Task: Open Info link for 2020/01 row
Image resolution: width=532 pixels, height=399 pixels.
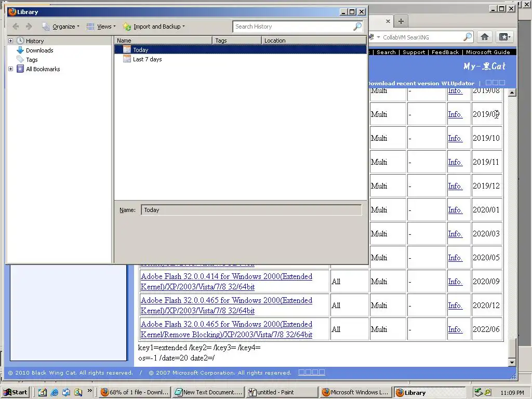Action: pyautogui.click(x=455, y=210)
